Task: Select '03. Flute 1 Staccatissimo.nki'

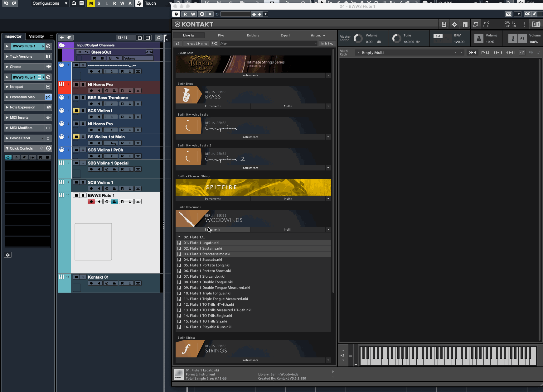Action: 253,254
